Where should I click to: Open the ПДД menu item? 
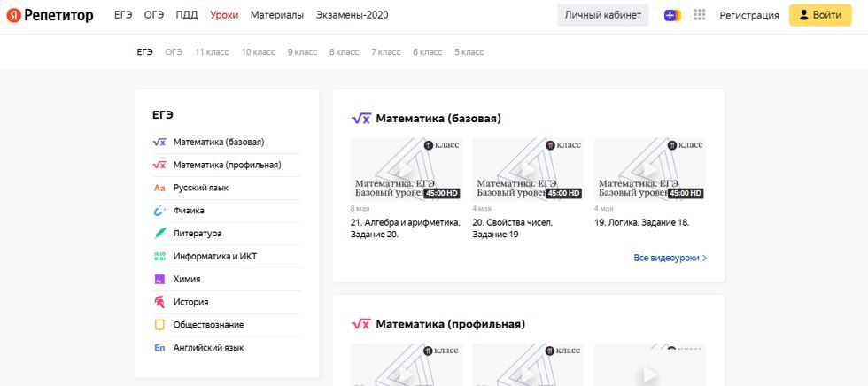coord(187,15)
